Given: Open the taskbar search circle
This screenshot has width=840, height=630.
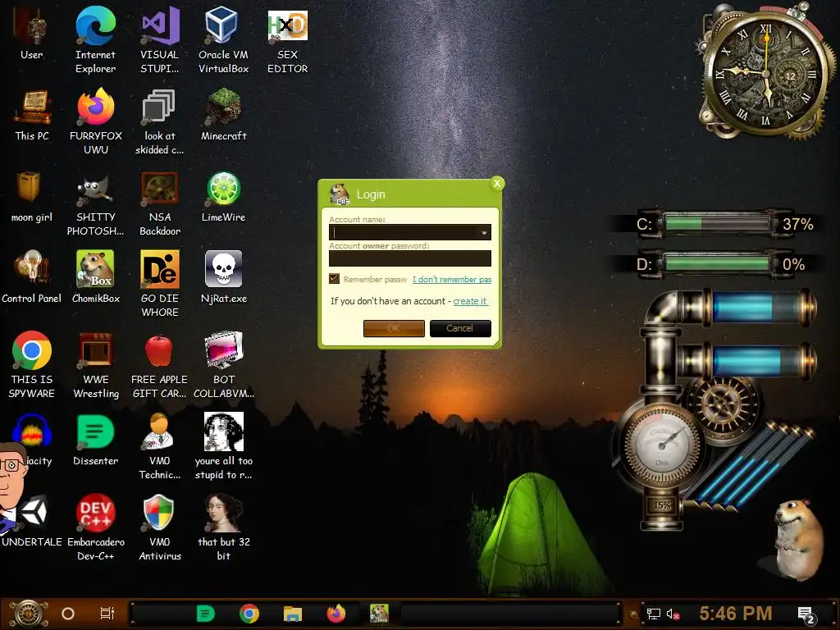Looking at the screenshot, I should coord(68,614).
